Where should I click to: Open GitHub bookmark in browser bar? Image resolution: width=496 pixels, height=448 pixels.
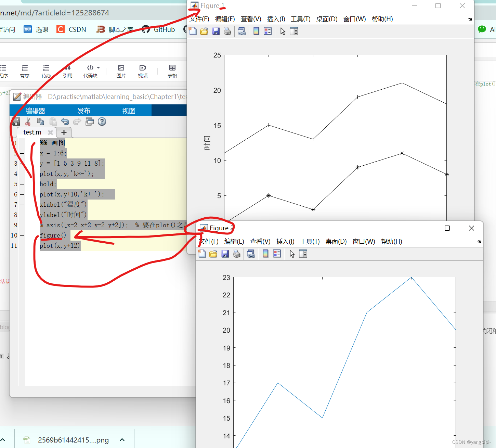[x=158, y=29]
